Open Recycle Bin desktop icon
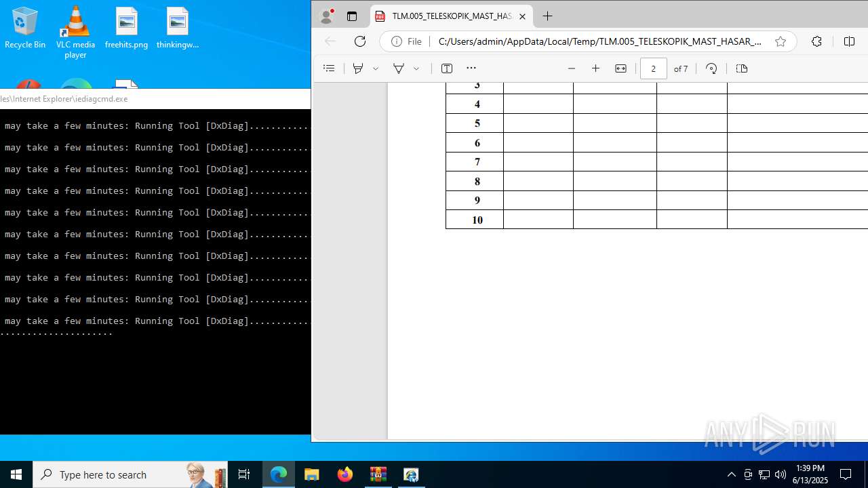 (25, 28)
